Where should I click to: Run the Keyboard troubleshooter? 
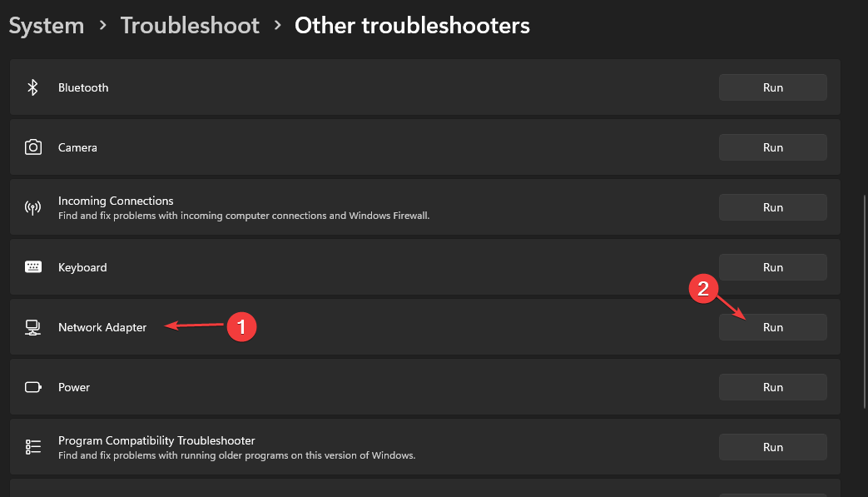[x=772, y=267]
